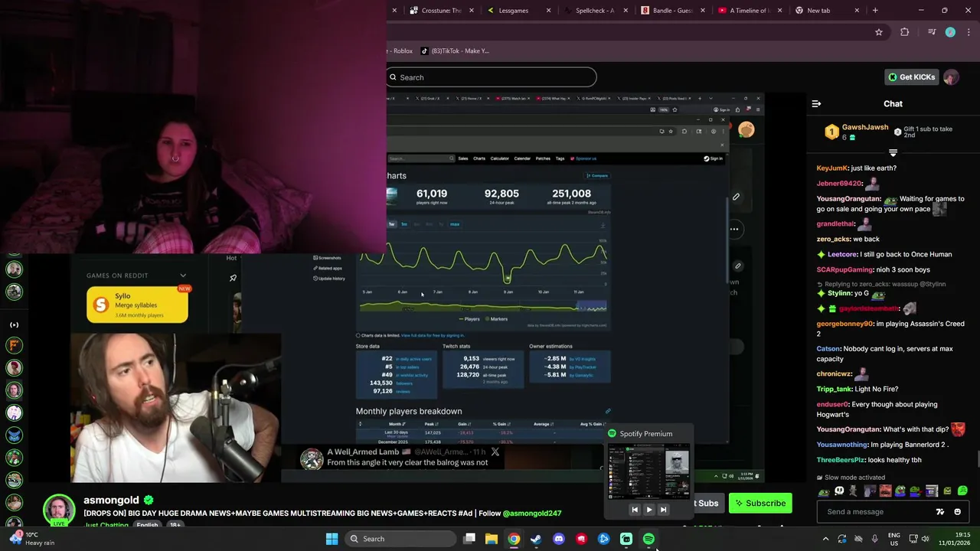The width and height of the screenshot is (980, 551).
Task: Open Spotify from the taskbar
Action: click(648, 539)
